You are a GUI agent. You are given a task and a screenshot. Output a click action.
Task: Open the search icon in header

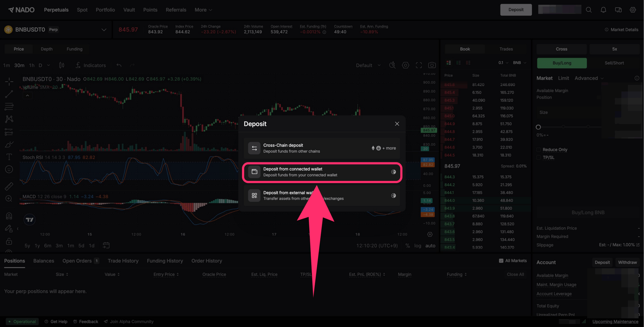pos(589,10)
